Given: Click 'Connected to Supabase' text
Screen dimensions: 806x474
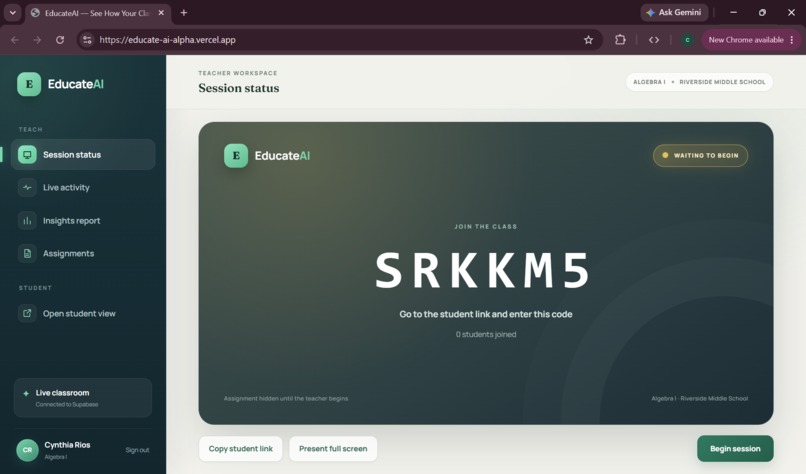Looking at the screenshot, I should pyautogui.click(x=67, y=405).
